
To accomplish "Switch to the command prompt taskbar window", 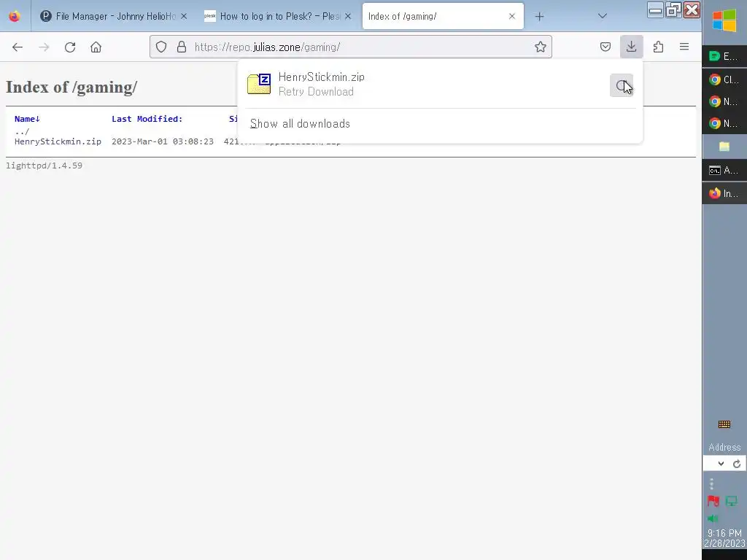I will coord(724,170).
